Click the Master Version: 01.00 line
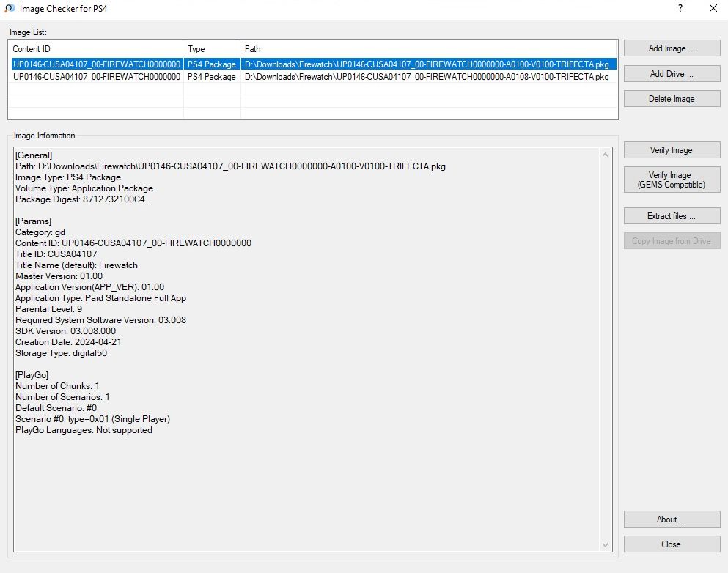 point(59,276)
